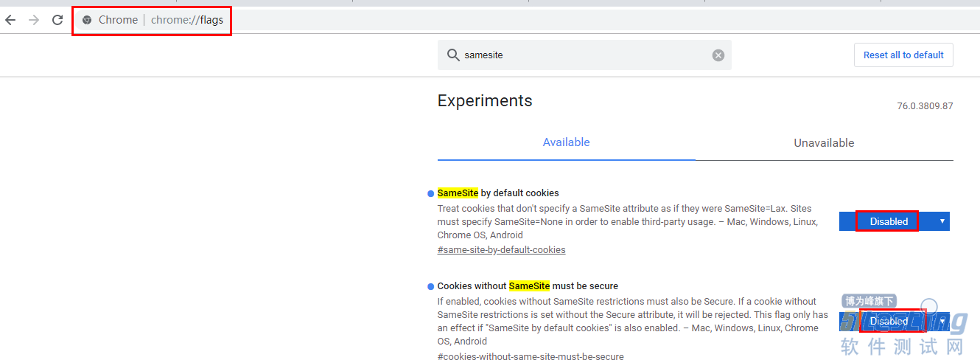
Task: Click the chrome://flags URL in address bar
Action: click(x=186, y=20)
